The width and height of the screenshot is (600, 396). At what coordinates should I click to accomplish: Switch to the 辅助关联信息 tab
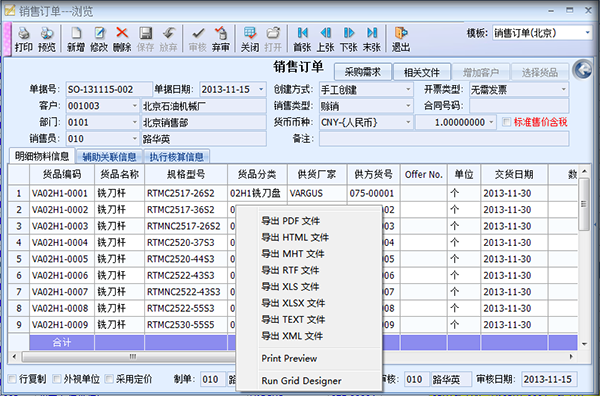109,156
